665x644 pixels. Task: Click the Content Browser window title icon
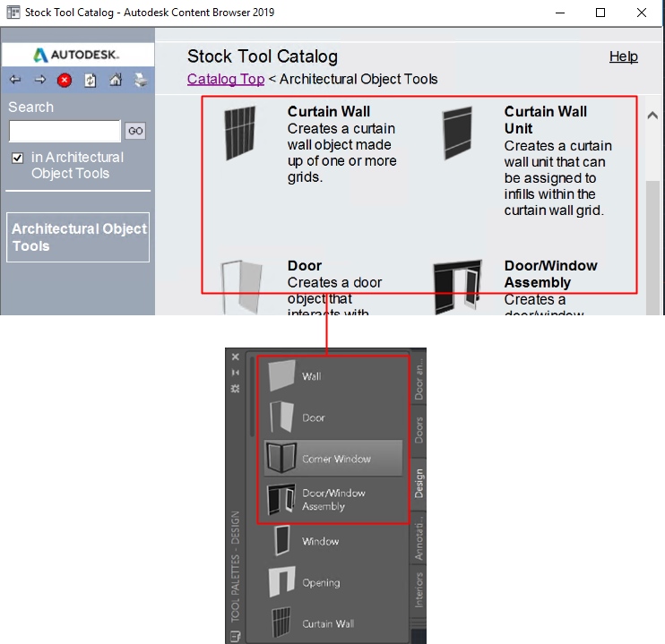13,12
